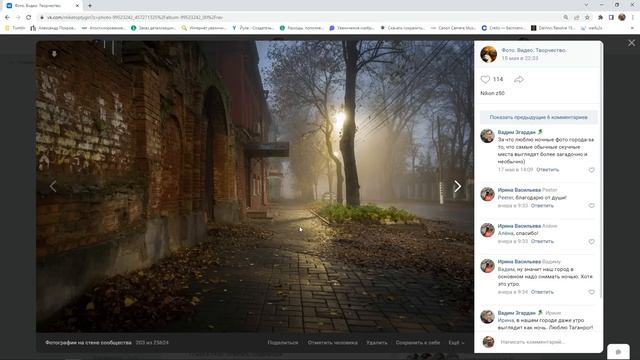Open the DaVinci Resolve bookmark
The image size is (640, 360).
click(x=553, y=28)
